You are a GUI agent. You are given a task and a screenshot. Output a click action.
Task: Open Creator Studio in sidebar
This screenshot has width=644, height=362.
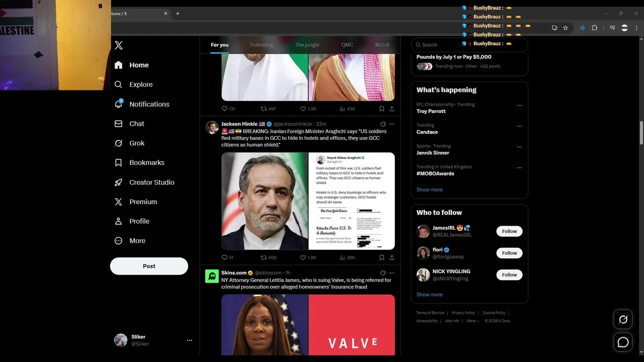pos(144,182)
